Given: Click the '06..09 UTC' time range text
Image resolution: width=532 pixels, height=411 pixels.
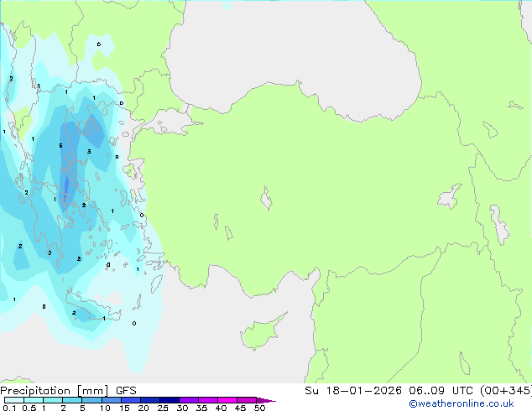Looking at the screenshot, I should 441,391.
